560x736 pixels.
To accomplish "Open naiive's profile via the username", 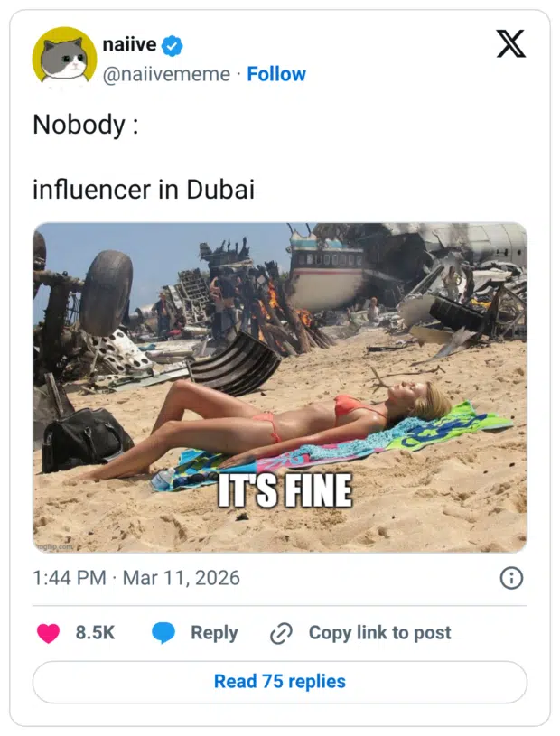I will click(130, 42).
